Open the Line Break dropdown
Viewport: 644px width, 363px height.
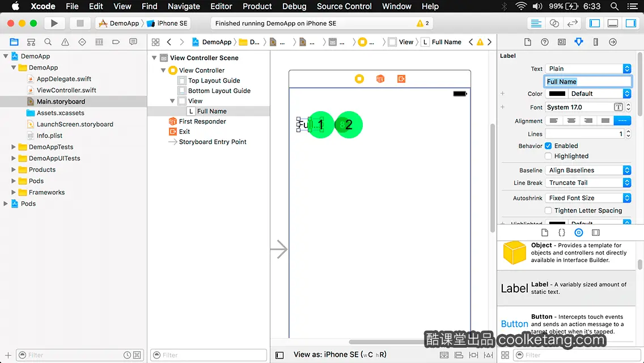[x=588, y=183]
